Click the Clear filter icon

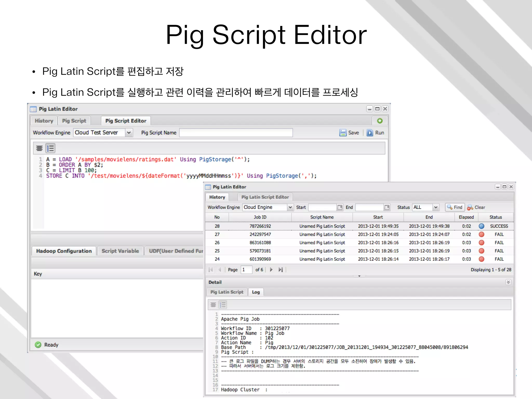tap(470, 207)
